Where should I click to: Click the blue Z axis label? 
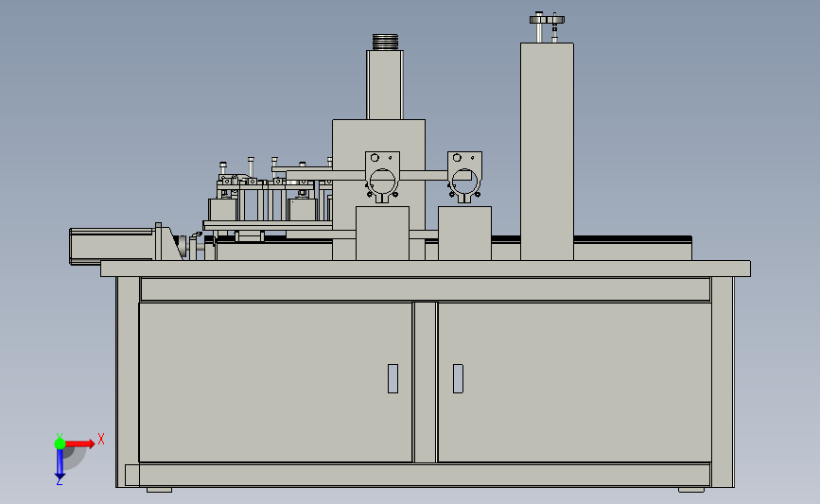pos(59,482)
